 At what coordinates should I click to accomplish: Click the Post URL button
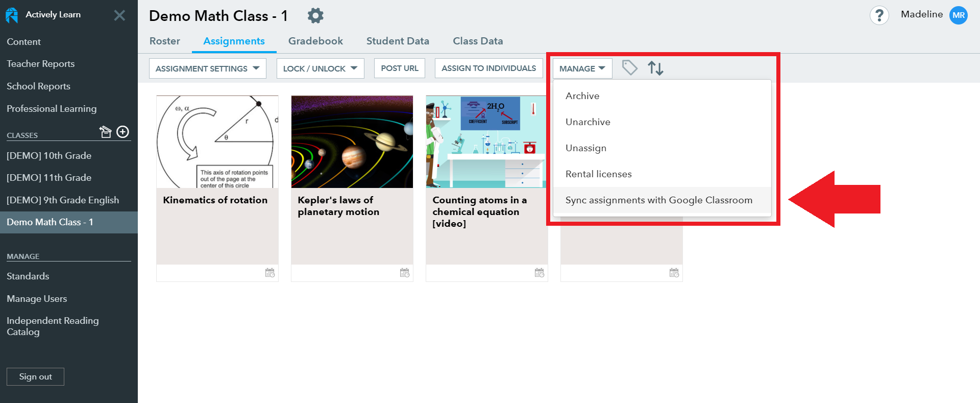tap(400, 68)
